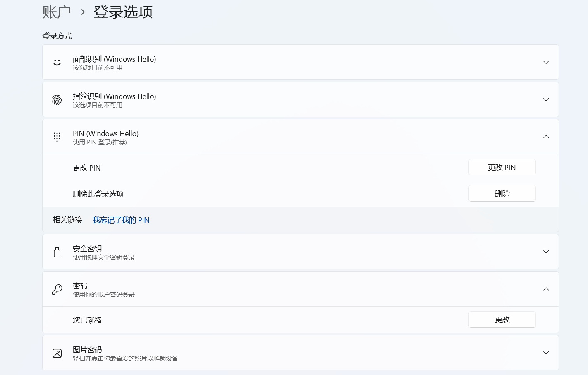Click the password key icon
The image size is (588, 375).
pyautogui.click(x=57, y=289)
